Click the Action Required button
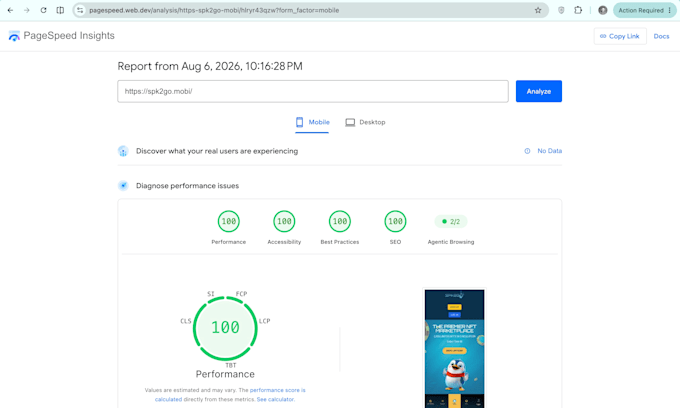680x408 pixels. click(x=644, y=10)
